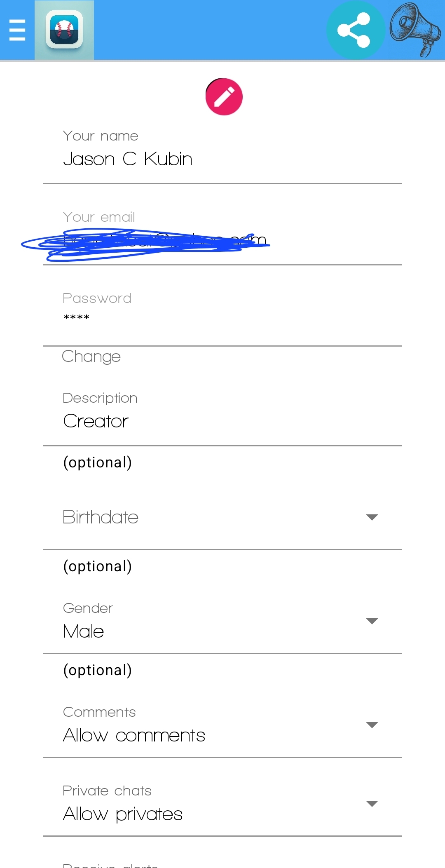Select the Password field

(x=222, y=317)
